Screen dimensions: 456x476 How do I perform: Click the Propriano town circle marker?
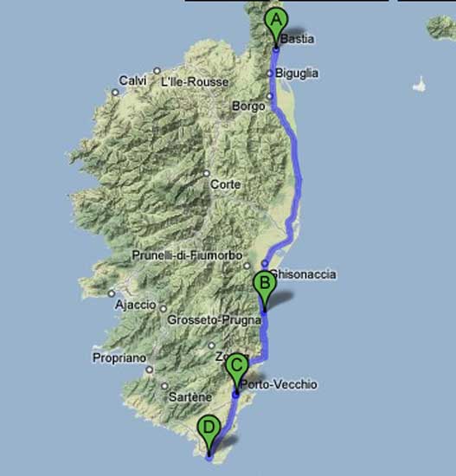(x=149, y=370)
